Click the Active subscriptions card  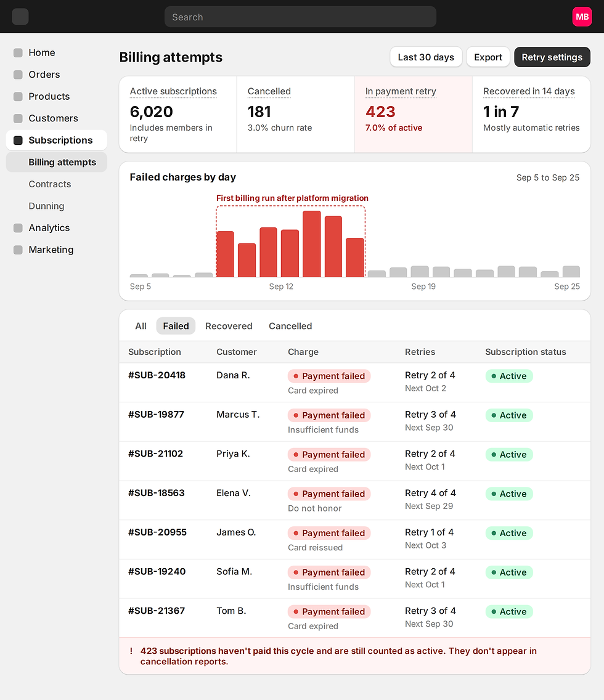pos(178,114)
